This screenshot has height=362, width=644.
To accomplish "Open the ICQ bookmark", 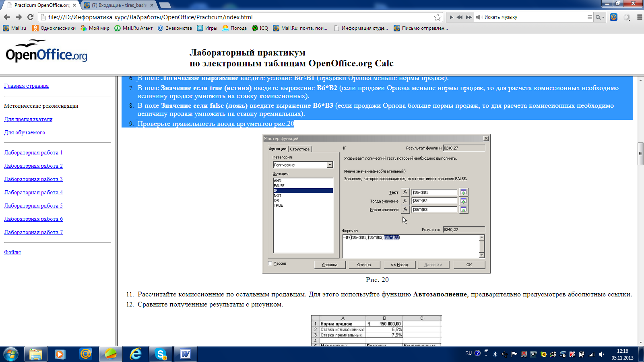I will coord(260,28).
